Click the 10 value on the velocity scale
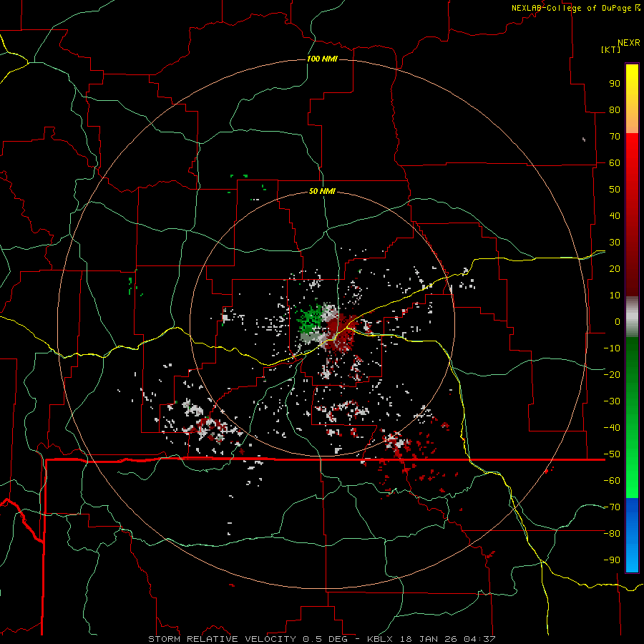 (x=615, y=296)
